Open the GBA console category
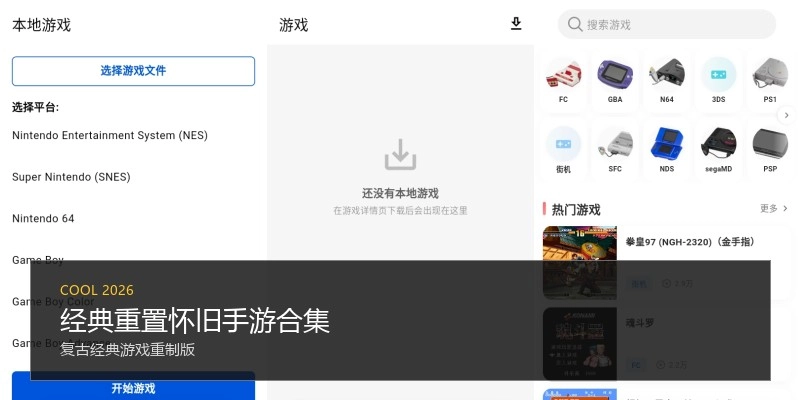800x400 pixels. pos(615,81)
